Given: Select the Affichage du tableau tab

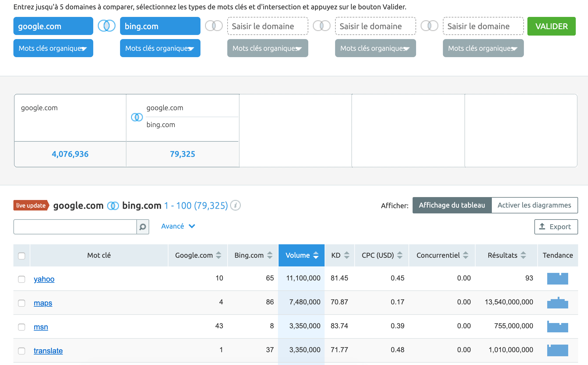Looking at the screenshot, I should [x=452, y=205].
